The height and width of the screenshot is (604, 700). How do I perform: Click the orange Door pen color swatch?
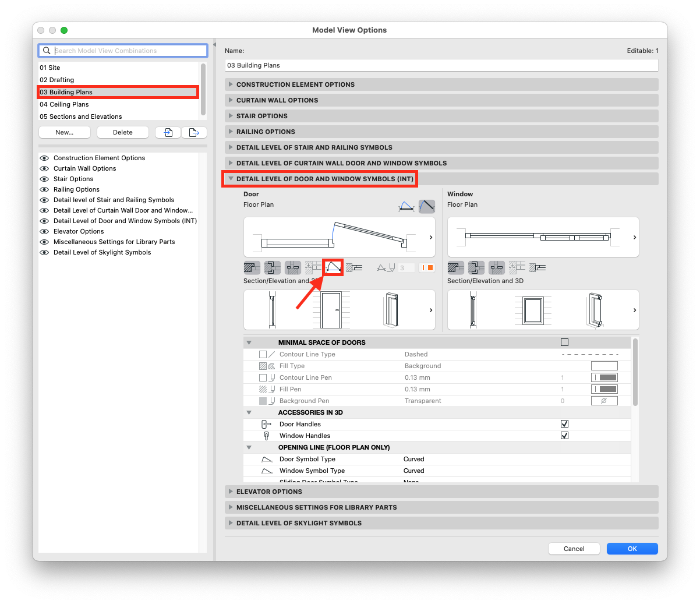click(x=427, y=268)
